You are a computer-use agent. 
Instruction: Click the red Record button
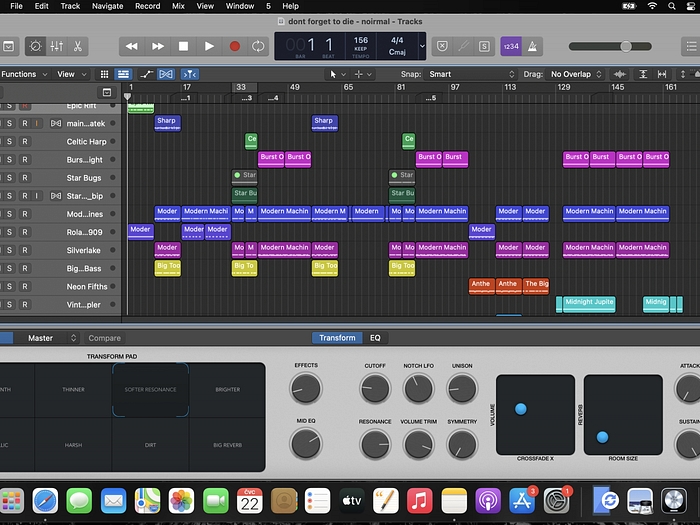pyautogui.click(x=234, y=46)
